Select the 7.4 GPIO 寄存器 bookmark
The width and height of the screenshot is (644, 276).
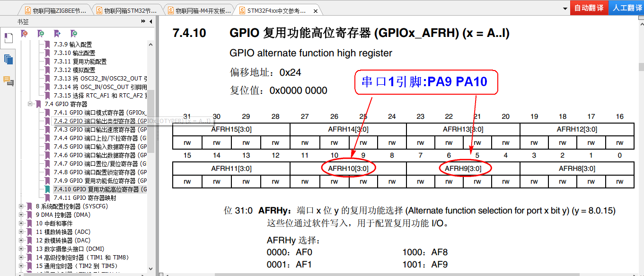66,104
